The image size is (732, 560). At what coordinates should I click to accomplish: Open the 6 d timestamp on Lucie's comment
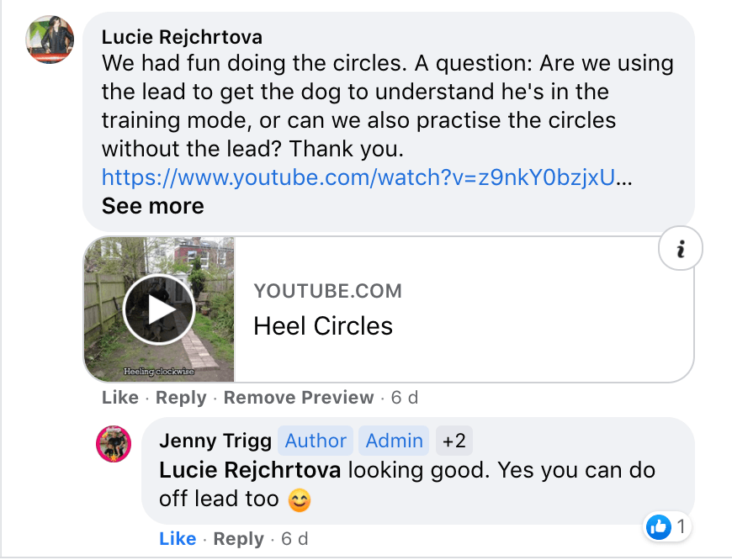[404, 398]
